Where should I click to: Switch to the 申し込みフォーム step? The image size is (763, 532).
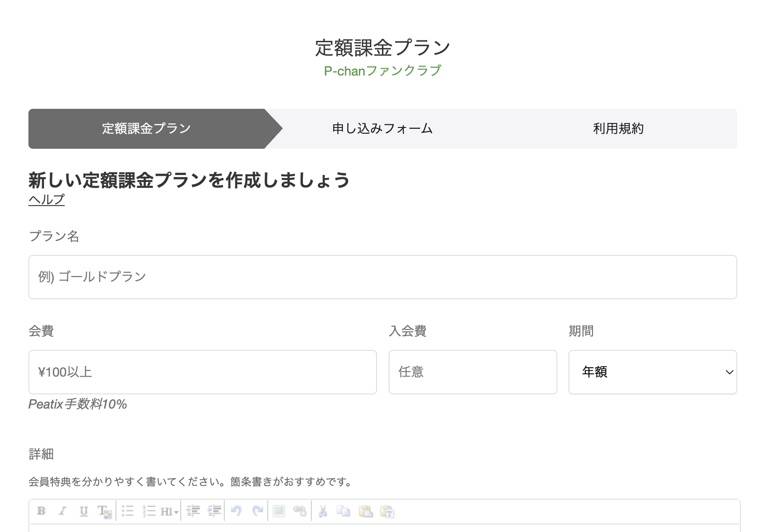tap(381, 129)
